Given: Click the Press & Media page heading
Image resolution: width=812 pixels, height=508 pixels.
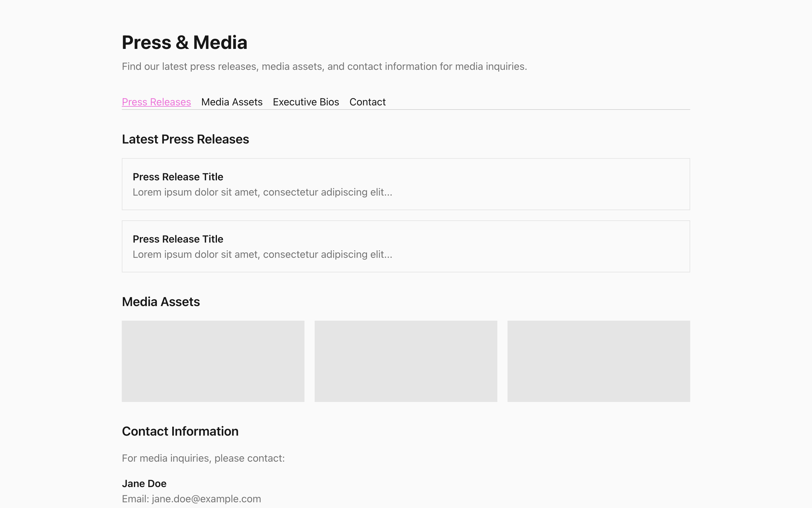Looking at the screenshot, I should (185, 43).
